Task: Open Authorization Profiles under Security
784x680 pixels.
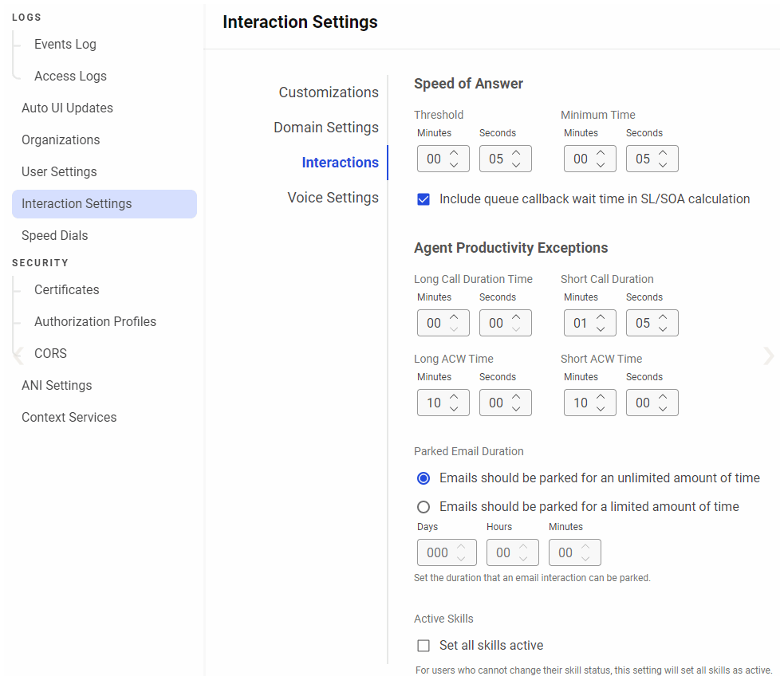Action: [95, 322]
